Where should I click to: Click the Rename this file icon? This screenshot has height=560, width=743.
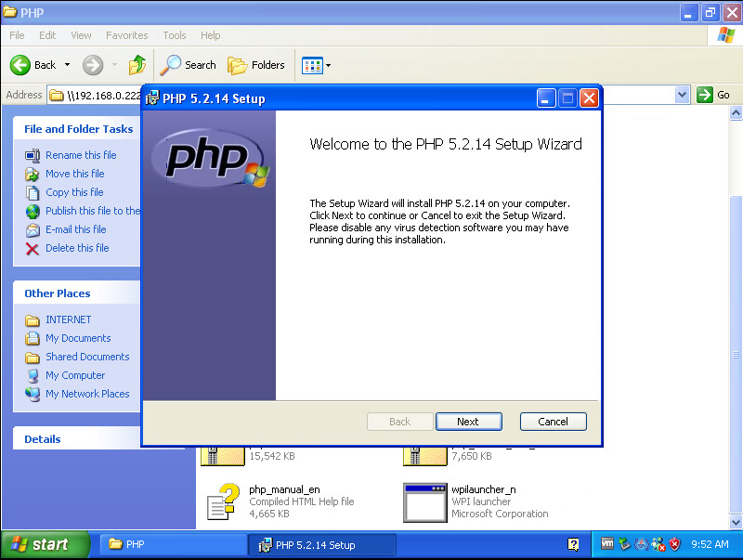click(x=33, y=155)
